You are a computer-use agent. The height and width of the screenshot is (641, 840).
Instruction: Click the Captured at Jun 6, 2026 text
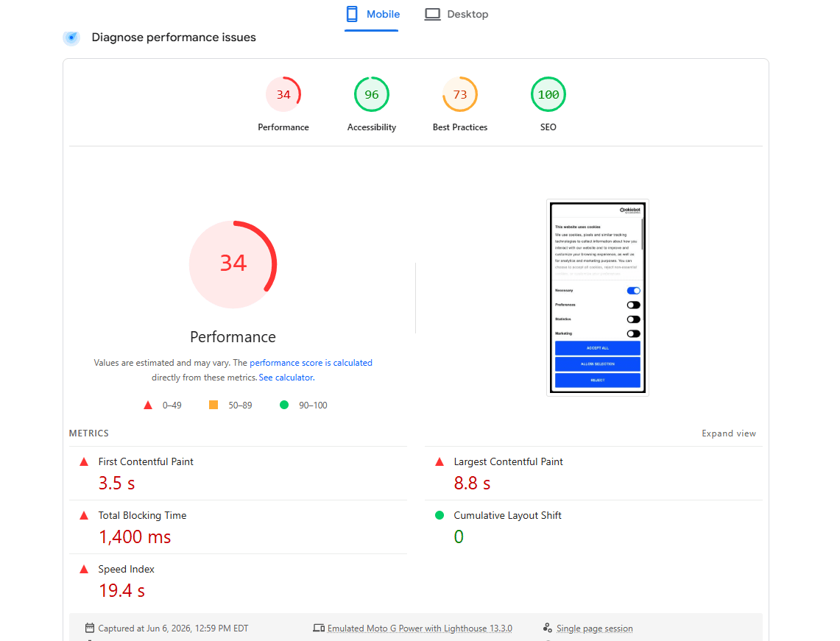[173, 628]
